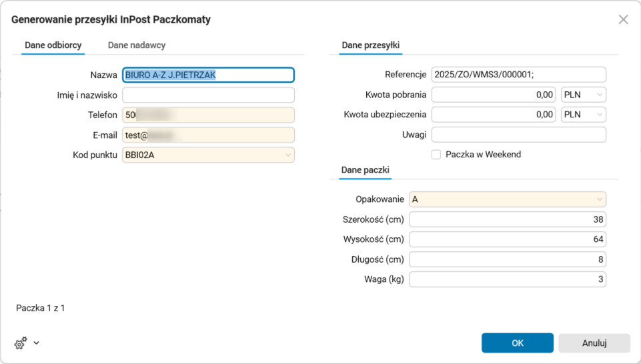Click the settings gear icon

click(x=21, y=343)
